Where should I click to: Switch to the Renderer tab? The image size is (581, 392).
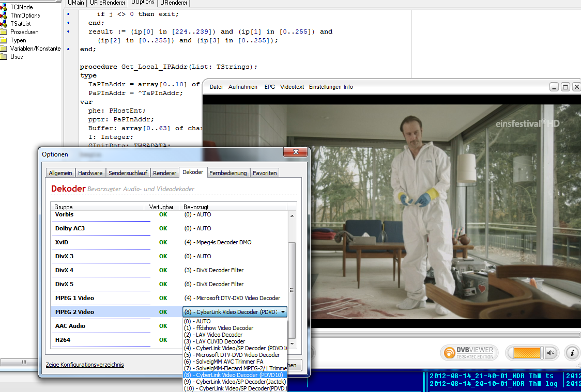point(164,173)
